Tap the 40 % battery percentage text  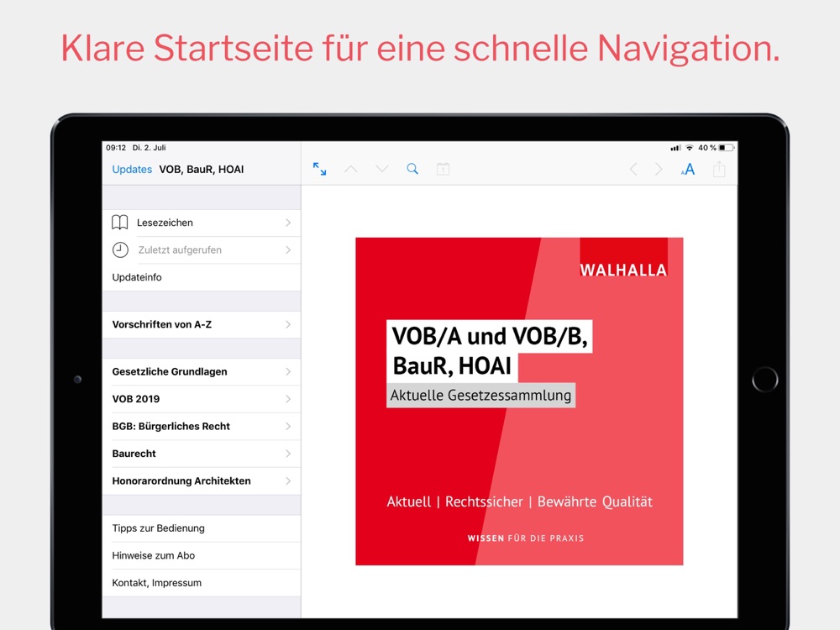[x=707, y=147]
